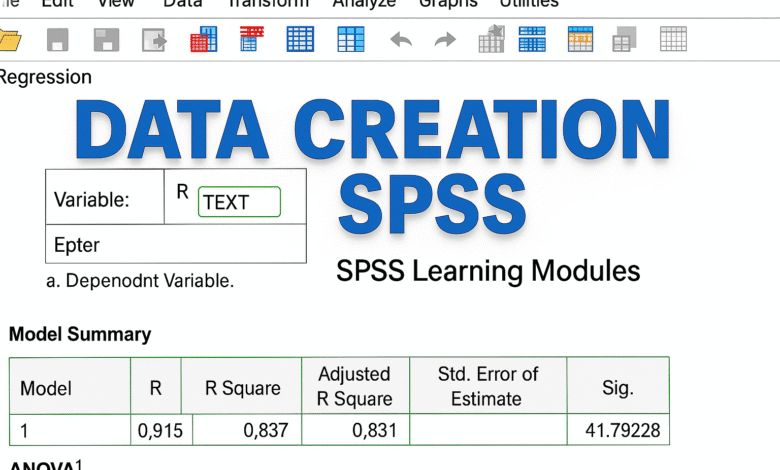
Task: Click the 'Variable:' table cell
Action: click(x=104, y=197)
